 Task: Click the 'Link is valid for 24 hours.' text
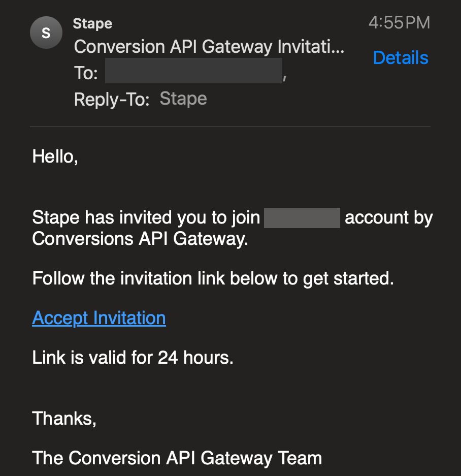(133, 357)
